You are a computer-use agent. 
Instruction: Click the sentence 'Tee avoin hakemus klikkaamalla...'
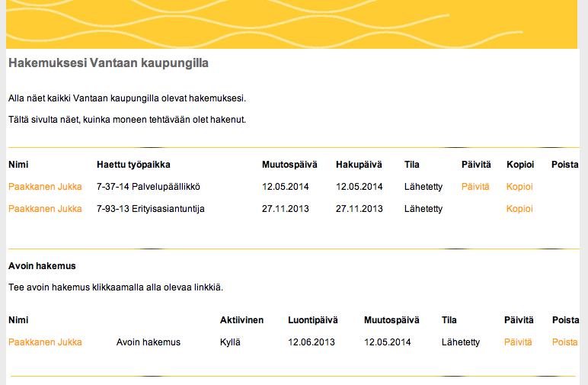coord(116,287)
